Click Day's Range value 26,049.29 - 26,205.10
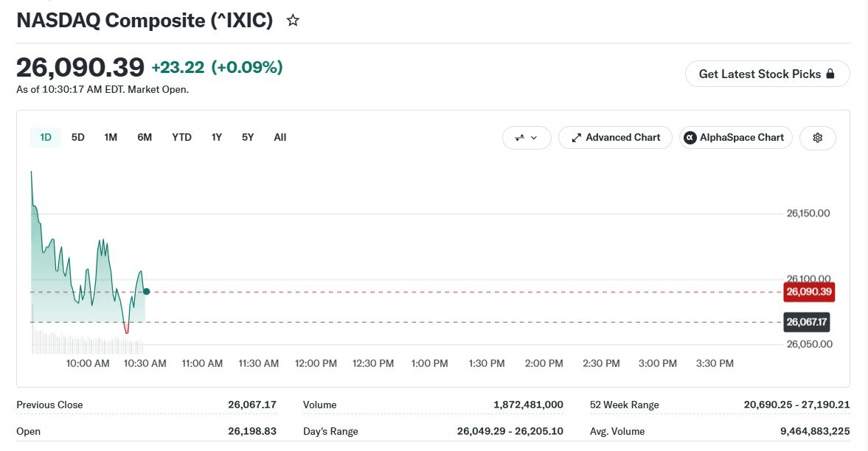The width and height of the screenshot is (868, 451). point(510,431)
